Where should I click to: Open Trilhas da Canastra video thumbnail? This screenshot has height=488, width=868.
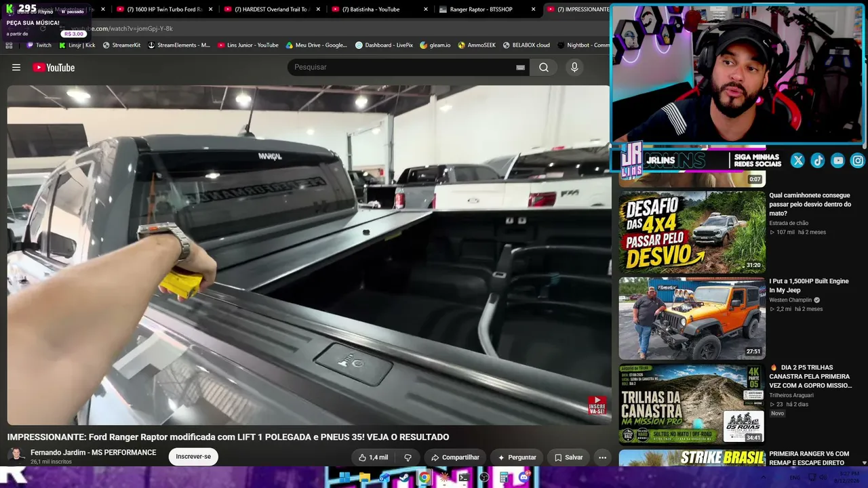pos(692,405)
